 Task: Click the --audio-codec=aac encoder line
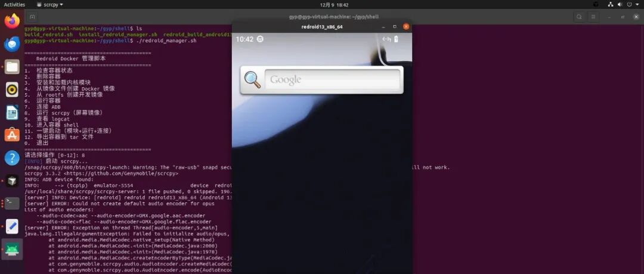point(121,215)
